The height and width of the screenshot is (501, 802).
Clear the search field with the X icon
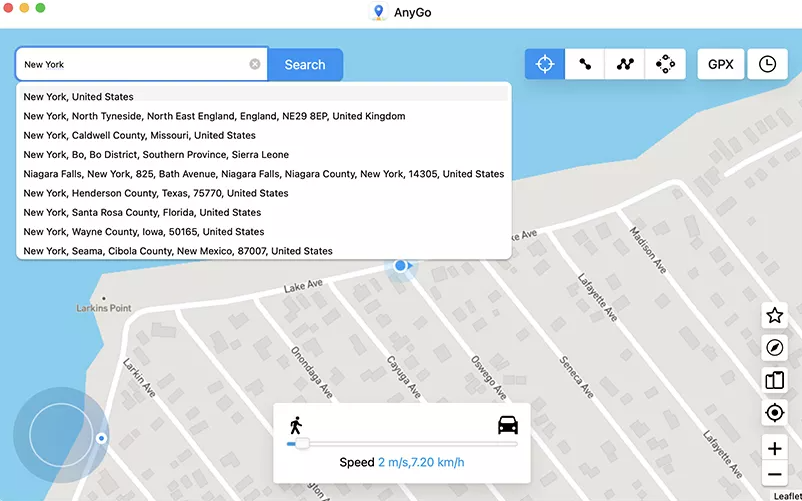point(255,64)
